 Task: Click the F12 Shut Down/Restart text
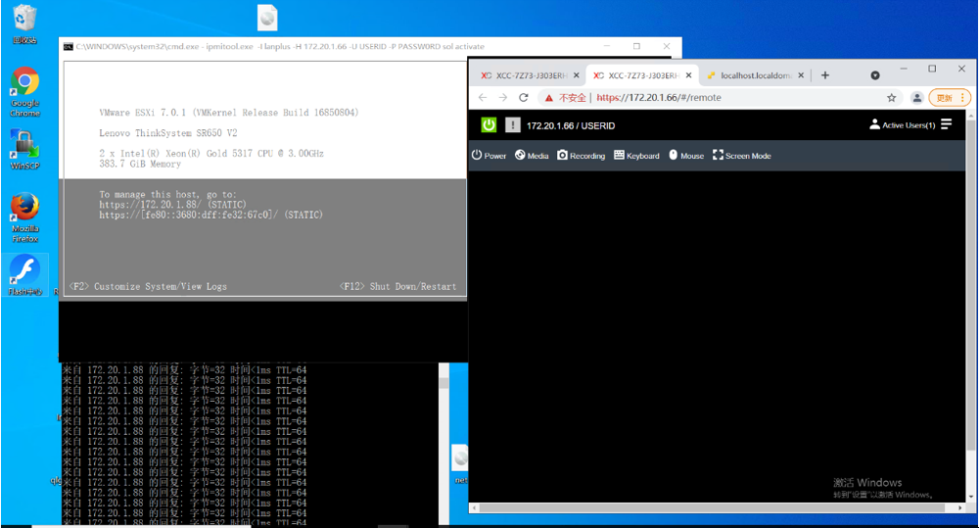(x=398, y=286)
